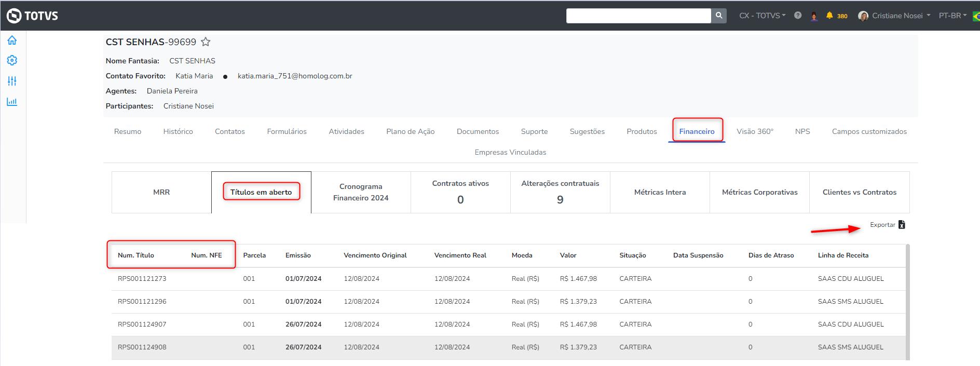Expand the CX - TOTVS dropdown
The width and height of the screenshot is (980, 366).
pyautogui.click(x=762, y=16)
